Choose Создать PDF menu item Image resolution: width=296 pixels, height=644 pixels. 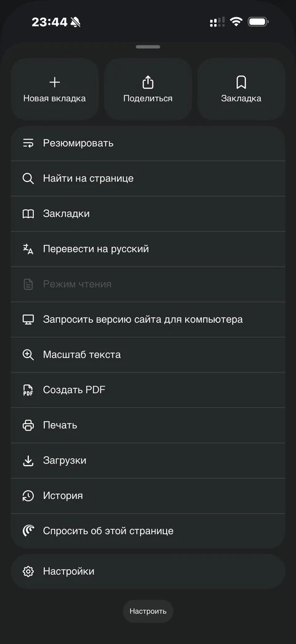(x=147, y=390)
